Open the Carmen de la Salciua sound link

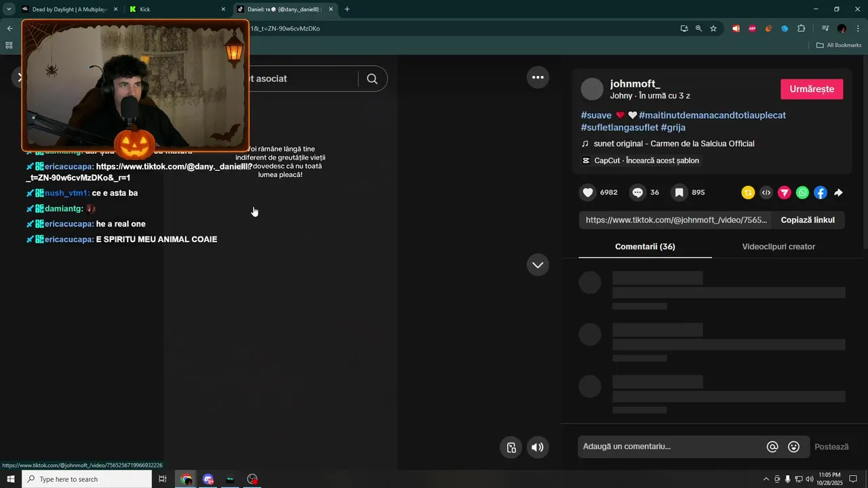[x=673, y=144]
